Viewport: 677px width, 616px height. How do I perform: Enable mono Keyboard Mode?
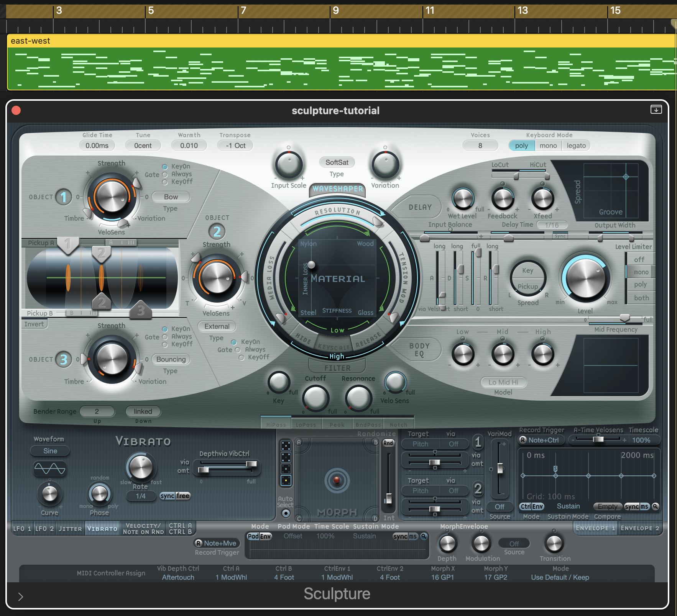(548, 146)
